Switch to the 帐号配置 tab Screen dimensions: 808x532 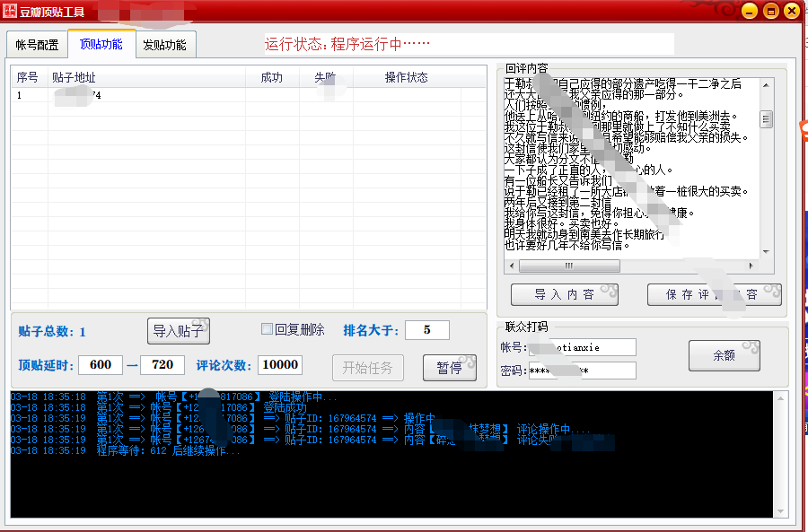37,45
